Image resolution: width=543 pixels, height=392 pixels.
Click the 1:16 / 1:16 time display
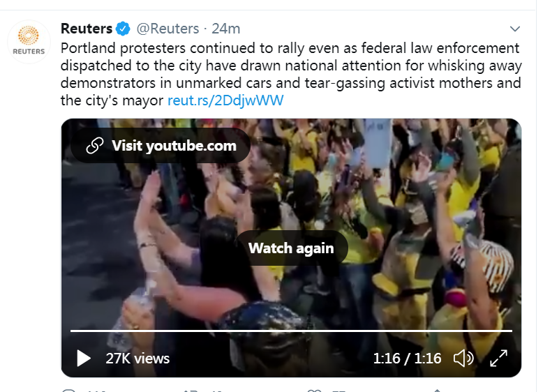pyautogui.click(x=407, y=359)
